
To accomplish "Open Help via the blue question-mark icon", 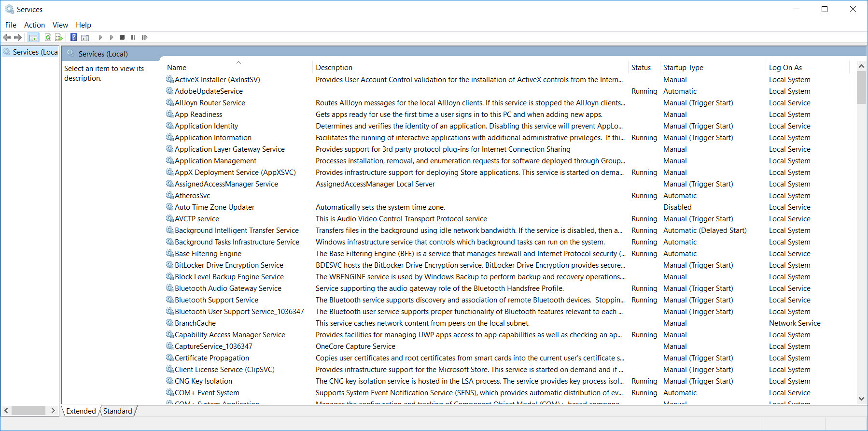I will (x=73, y=37).
